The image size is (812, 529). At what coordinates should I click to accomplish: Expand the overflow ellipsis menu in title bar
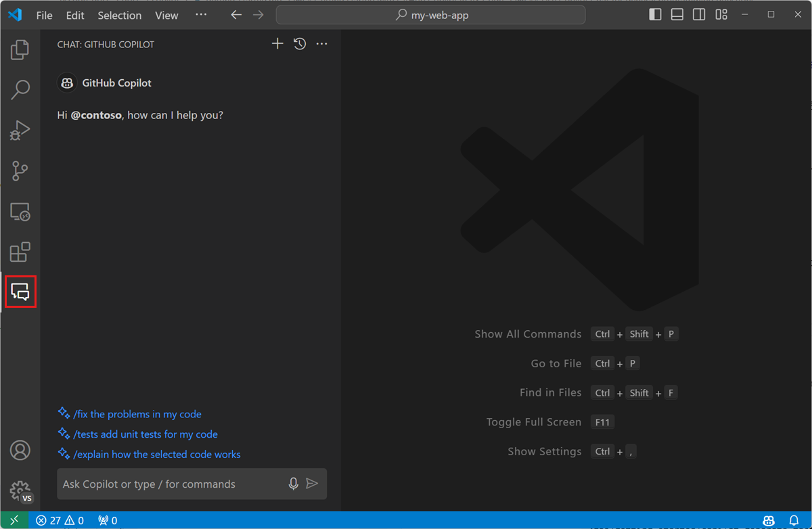tap(200, 15)
